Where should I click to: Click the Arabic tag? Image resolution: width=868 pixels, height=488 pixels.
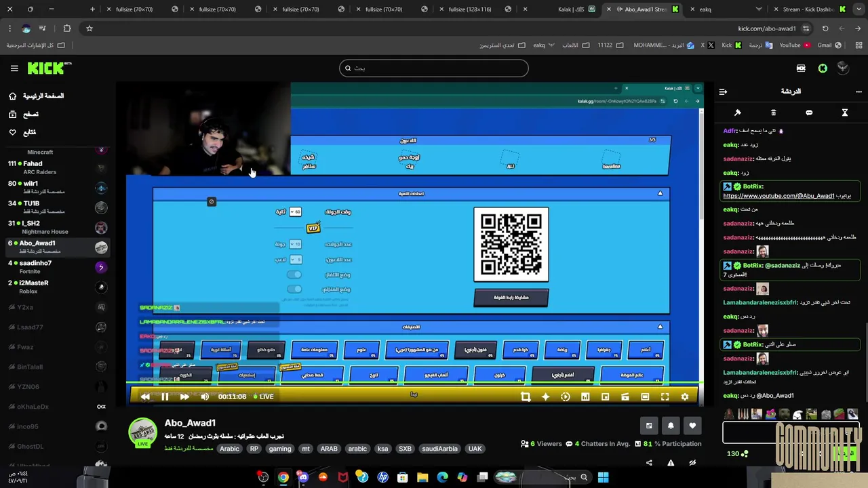pyautogui.click(x=229, y=449)
